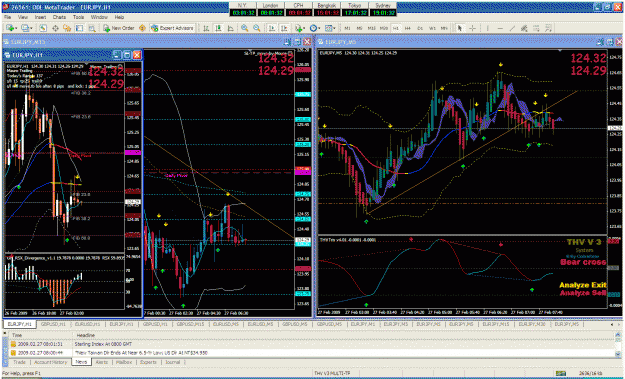Image resolution: width=625 pixels, height=379 pixels.
Task: Switch to the EURUSD,H1 chart tab
Action: [87, 324]
